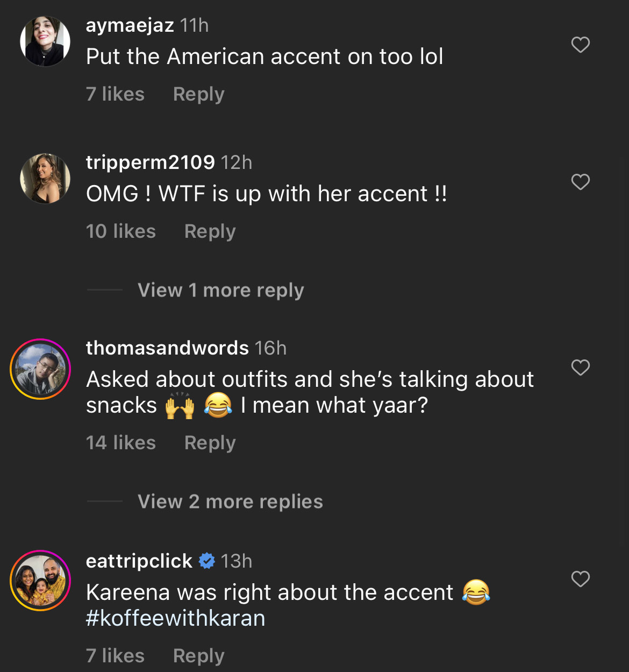Screen dimensions: 629x672
Task: Expand View 2 more replies
Action: pos(230,501)
